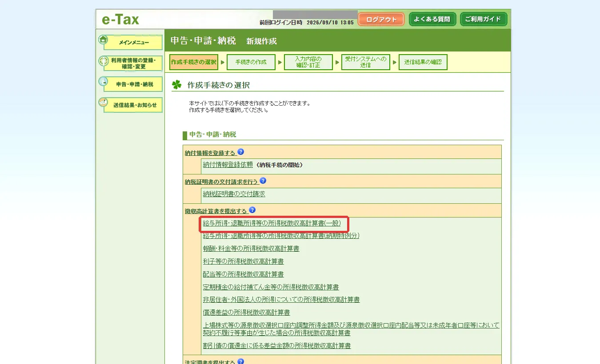Open help for 納付情報を登録する

coord(241,152)
